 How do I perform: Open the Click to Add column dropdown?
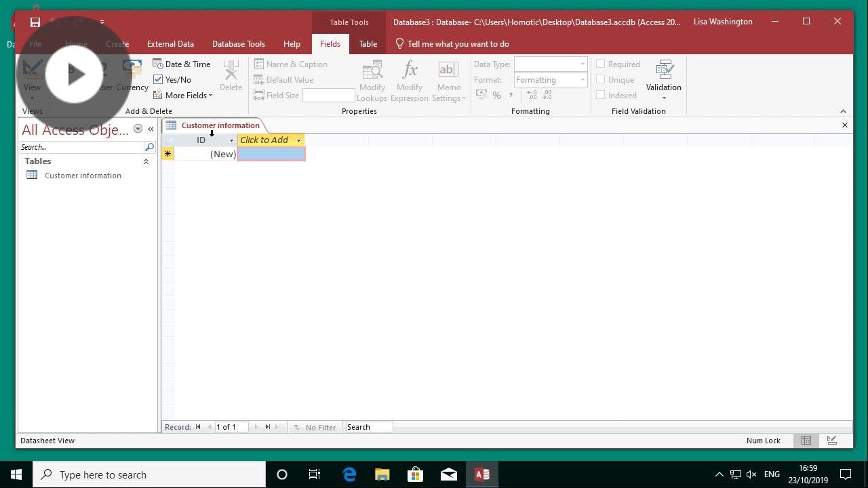(298, 140)
